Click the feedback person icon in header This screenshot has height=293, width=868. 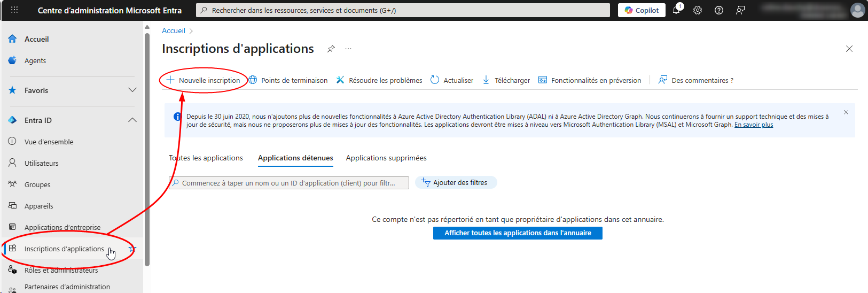coord(740,10)
